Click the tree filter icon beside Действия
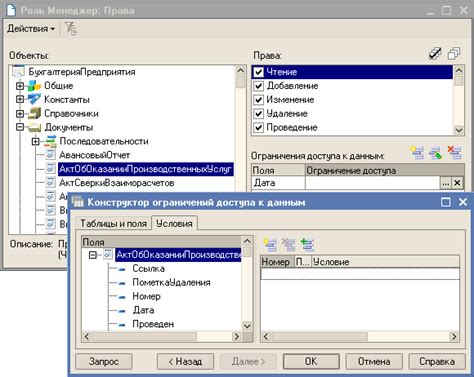474x377 pixels. 71,29
